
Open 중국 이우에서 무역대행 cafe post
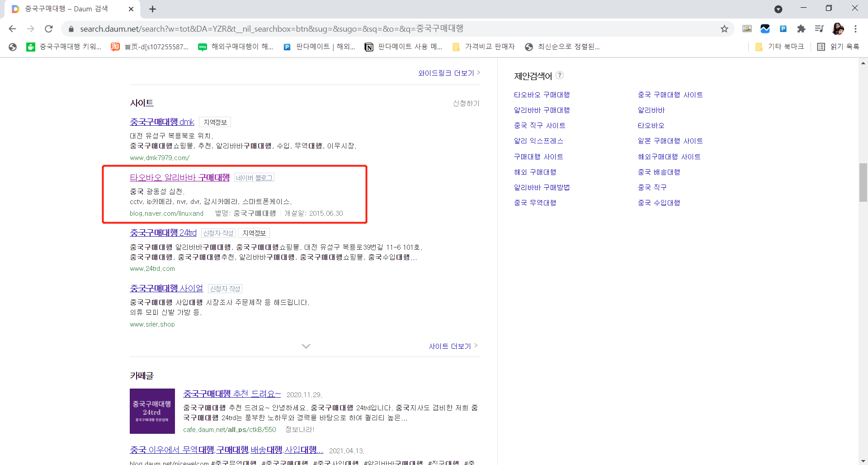tap(226, 450)
